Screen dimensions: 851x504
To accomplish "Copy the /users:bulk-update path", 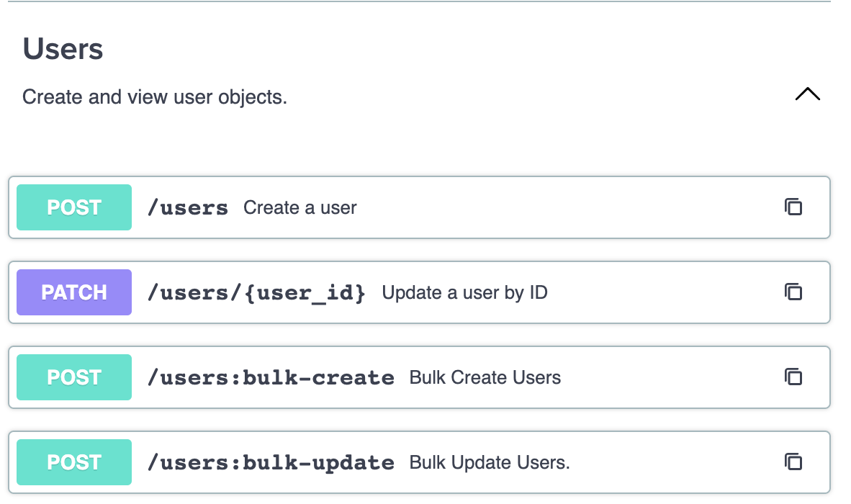I will 793,462.
